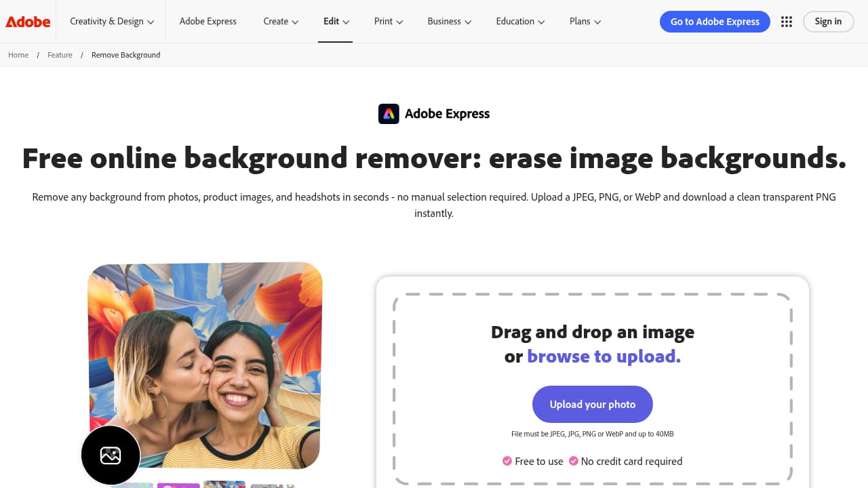The image size is (868, 488).
Task: Click Remove Background breadcrumb text
Action: (x=126, y=55)
